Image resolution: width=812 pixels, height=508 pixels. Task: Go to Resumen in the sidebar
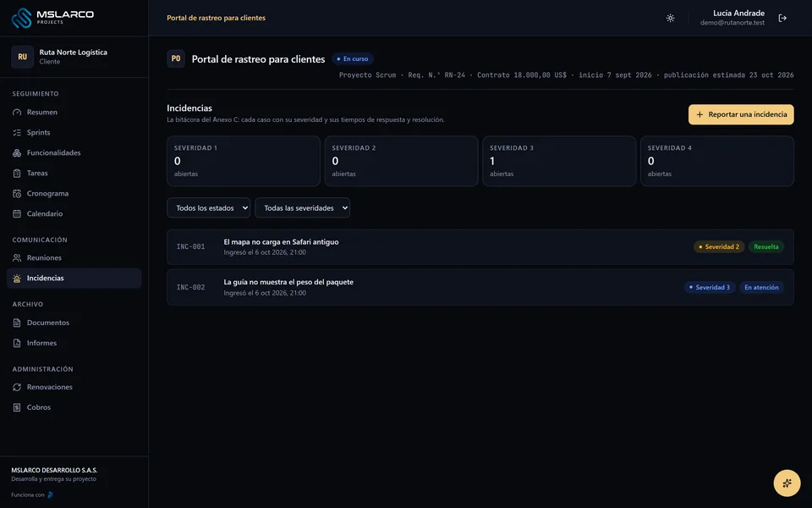(x=74, y=113)
